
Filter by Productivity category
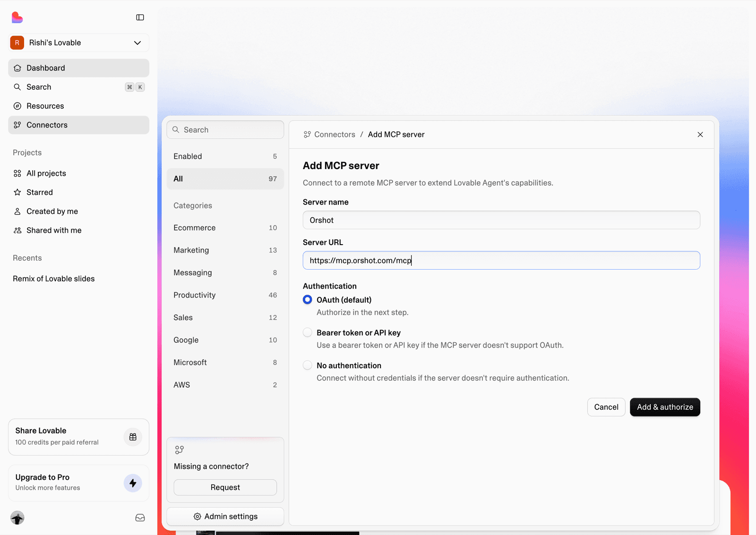click(x=225, y=295)
